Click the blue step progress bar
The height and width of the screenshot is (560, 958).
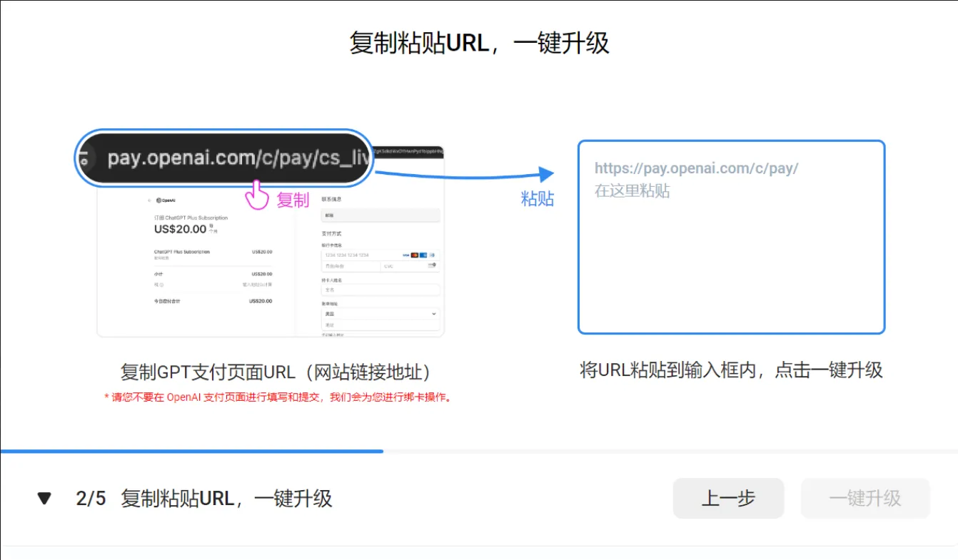point(191,451)
